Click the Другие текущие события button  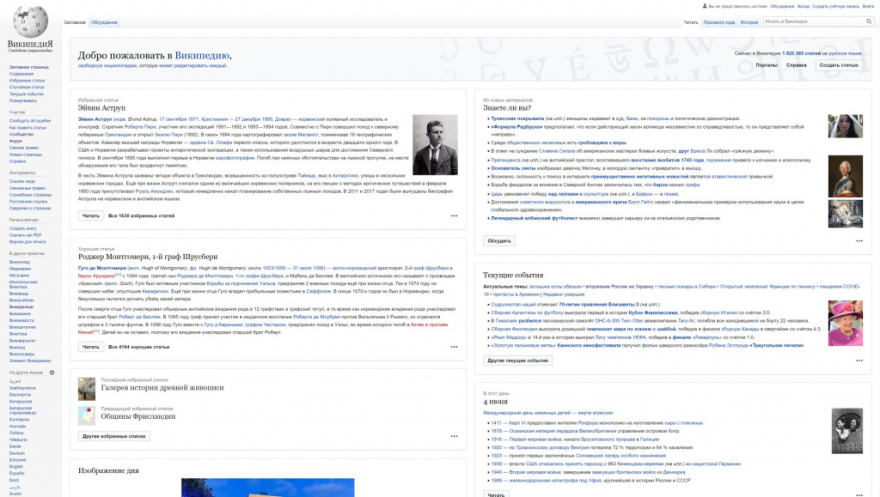coord(519,359)
